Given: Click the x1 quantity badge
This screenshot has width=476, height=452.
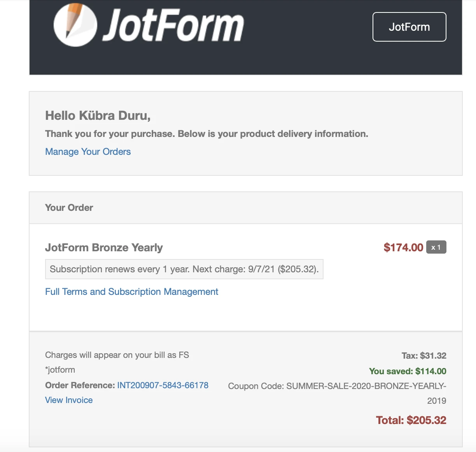Looking at the screenshot, I should (x=436, y=247).
